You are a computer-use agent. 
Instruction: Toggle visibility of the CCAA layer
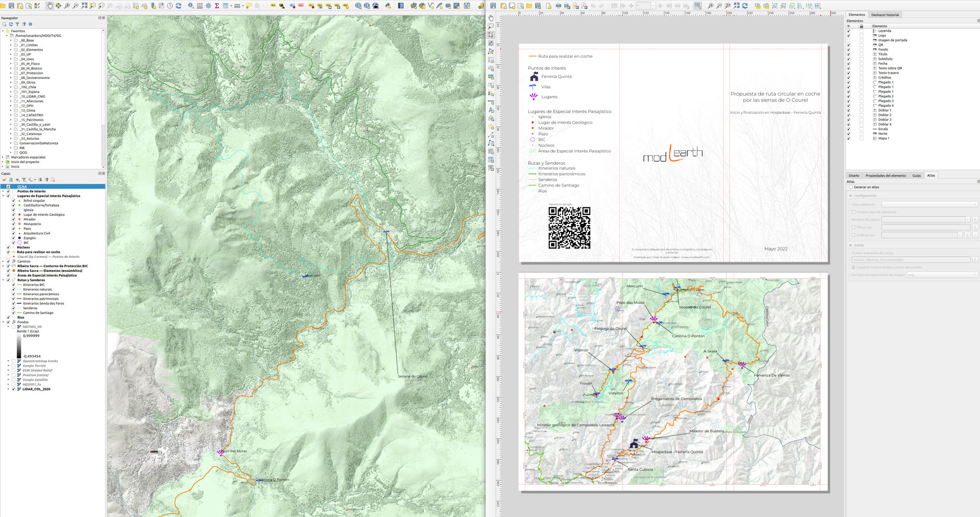pos(8,187)
